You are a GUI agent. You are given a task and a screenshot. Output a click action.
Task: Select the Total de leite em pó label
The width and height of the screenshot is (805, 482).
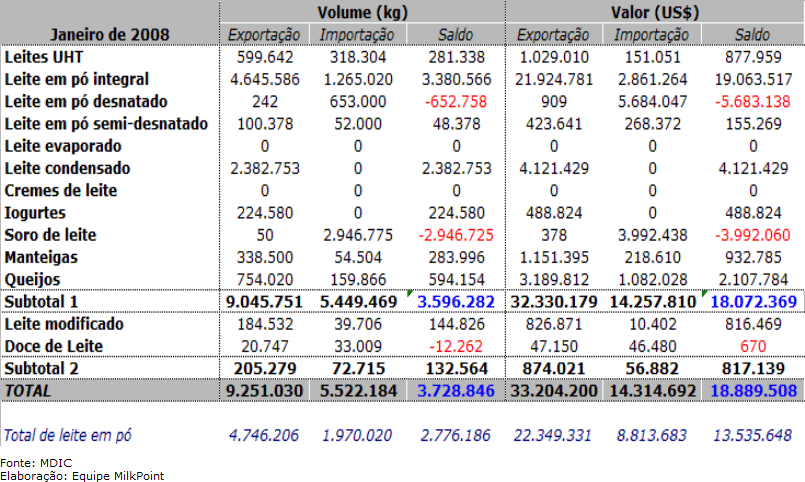coord(68,435)
